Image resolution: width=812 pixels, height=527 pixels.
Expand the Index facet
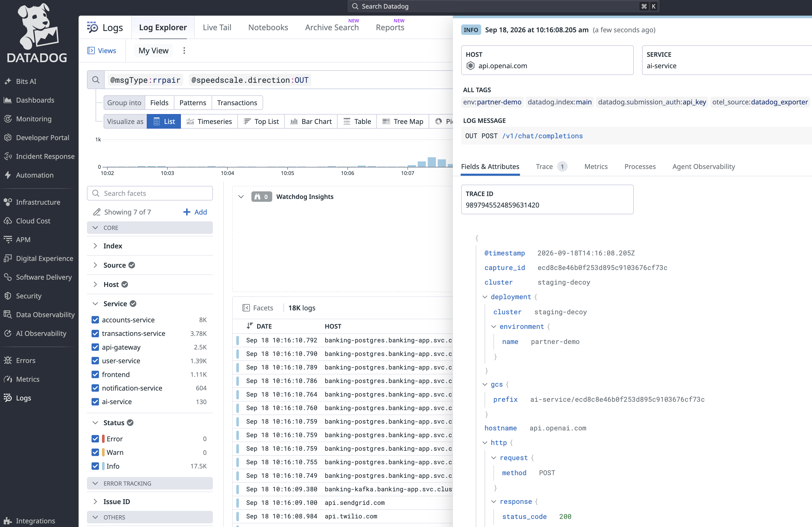click(x=95, y=246)
